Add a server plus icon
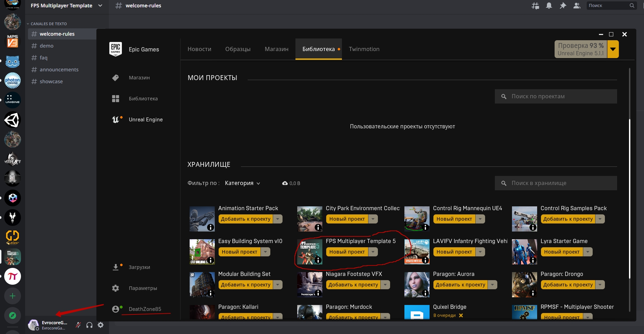 tap(13, 296)
